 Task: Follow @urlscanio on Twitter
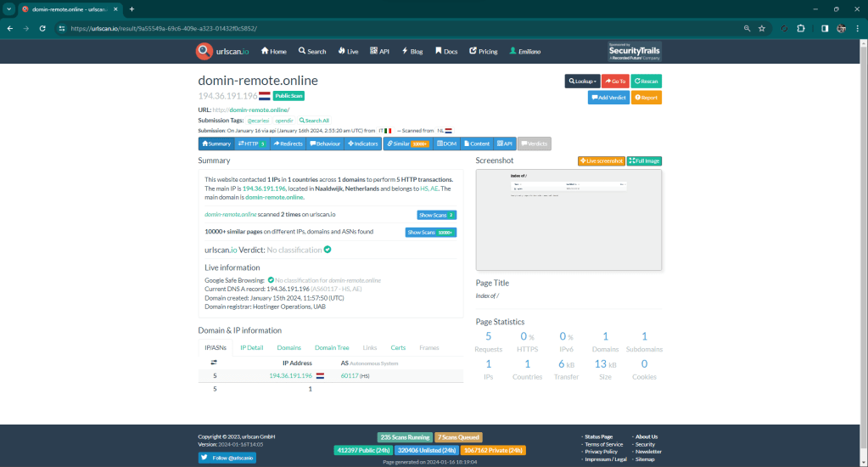pos(227,458)
